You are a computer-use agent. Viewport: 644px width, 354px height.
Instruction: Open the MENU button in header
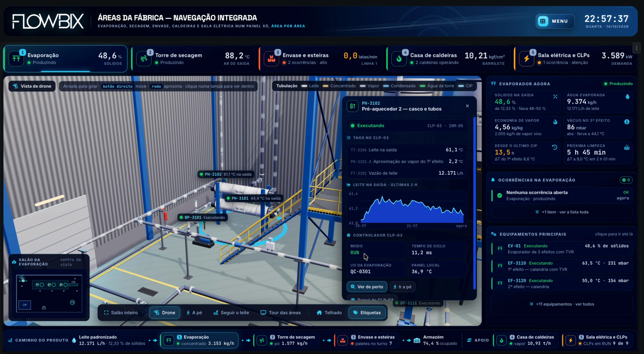click(x=555, y=21)
